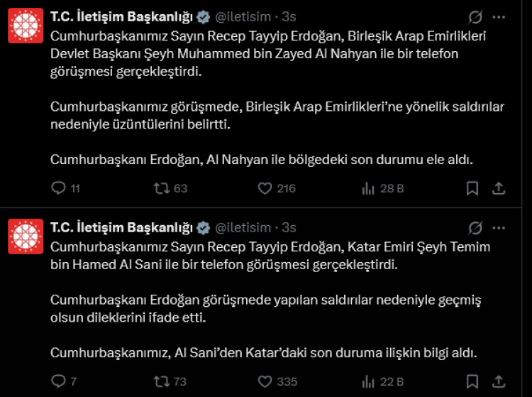Share the first tweet
This screenshot has height=397, width=532.
point(499,188)
